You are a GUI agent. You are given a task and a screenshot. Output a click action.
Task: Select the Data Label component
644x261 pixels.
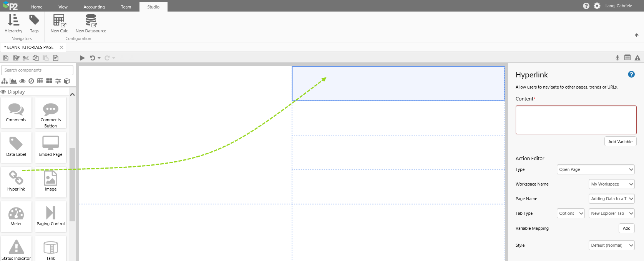pyautogui.click(x=16, y=147)
